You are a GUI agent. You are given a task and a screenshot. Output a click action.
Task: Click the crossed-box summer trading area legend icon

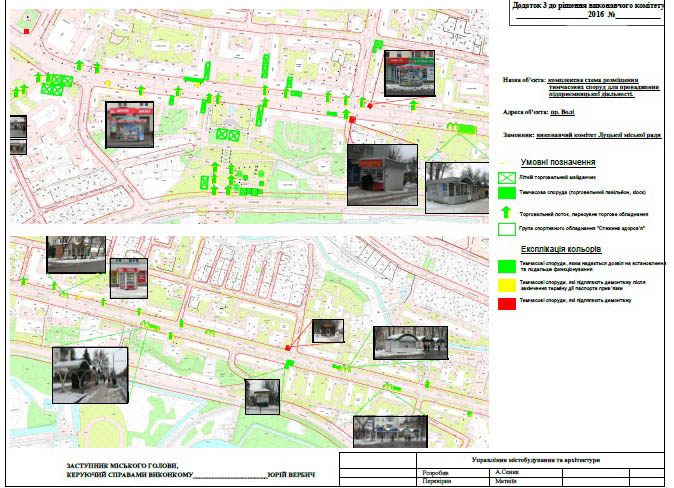[507, 177]
